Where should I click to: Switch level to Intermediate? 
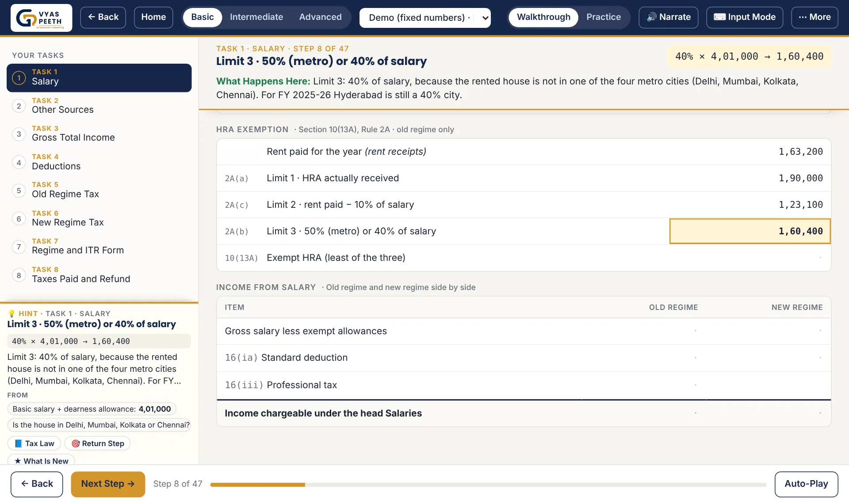tap(256, 17)
